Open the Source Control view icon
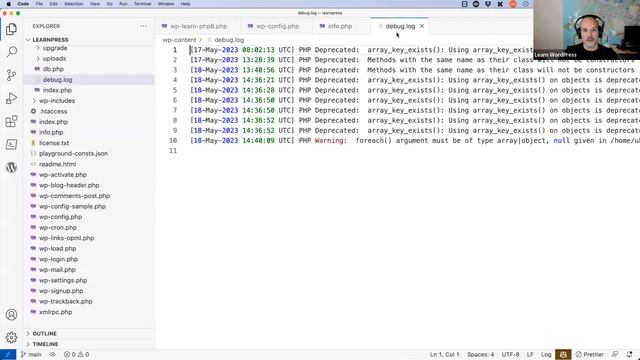Image resolution: width=640 pixels, height=360 pixels. tap(11, 75)
